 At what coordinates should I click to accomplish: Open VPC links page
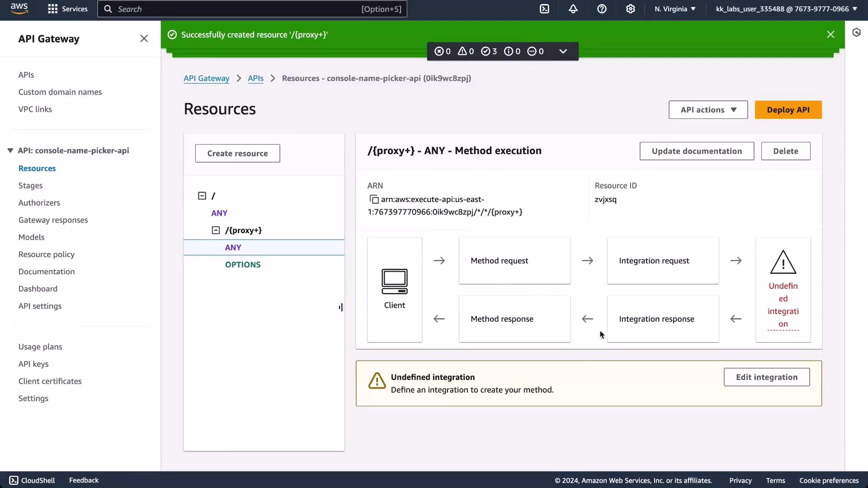coord(35,109)
